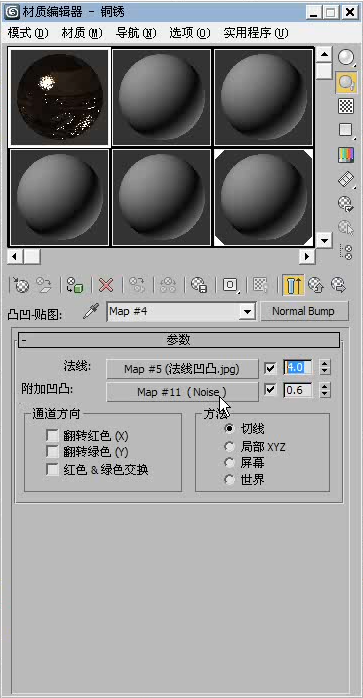Select the bottom middle sample slot
The width and height of the screenshot is (363, 698).
(161, 197)
